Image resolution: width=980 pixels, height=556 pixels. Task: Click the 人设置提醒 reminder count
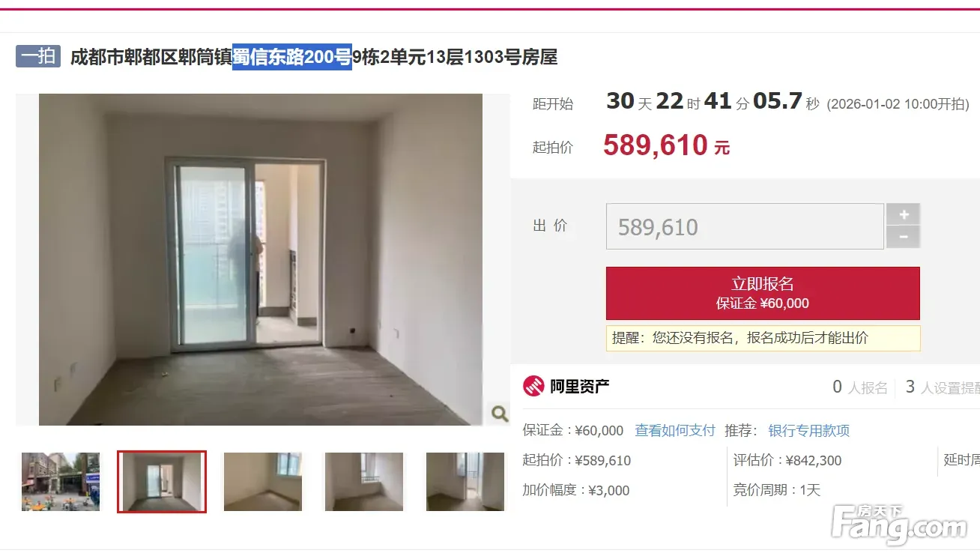coord(943,387)
